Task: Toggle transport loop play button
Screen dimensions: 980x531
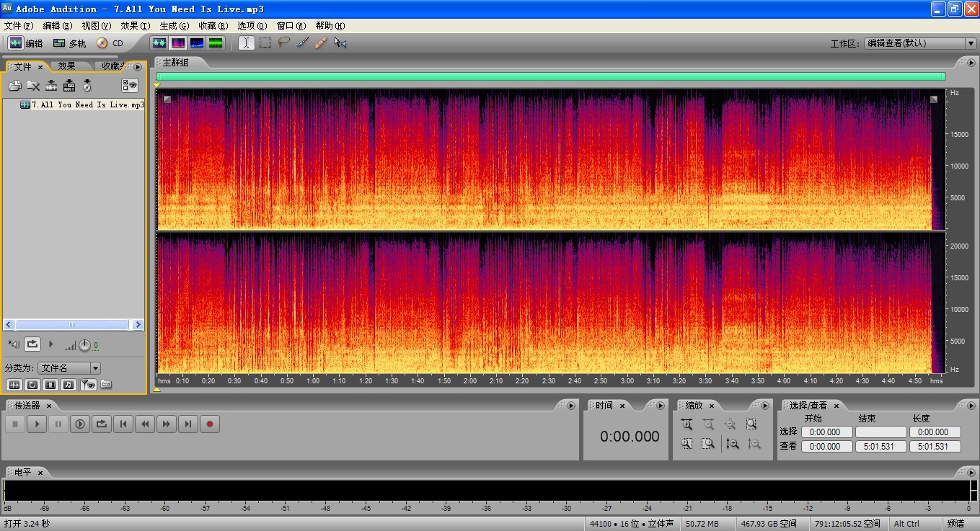Action: tap(102, 424)
